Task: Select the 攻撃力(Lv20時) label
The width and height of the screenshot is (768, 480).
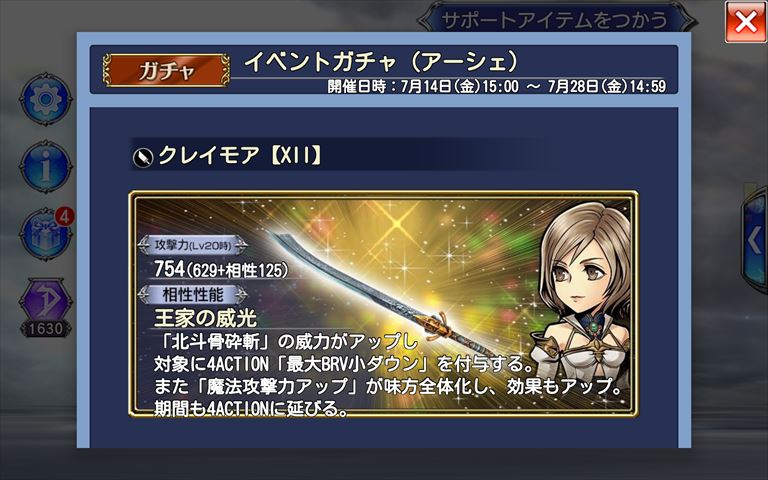Action: (193, 245)
